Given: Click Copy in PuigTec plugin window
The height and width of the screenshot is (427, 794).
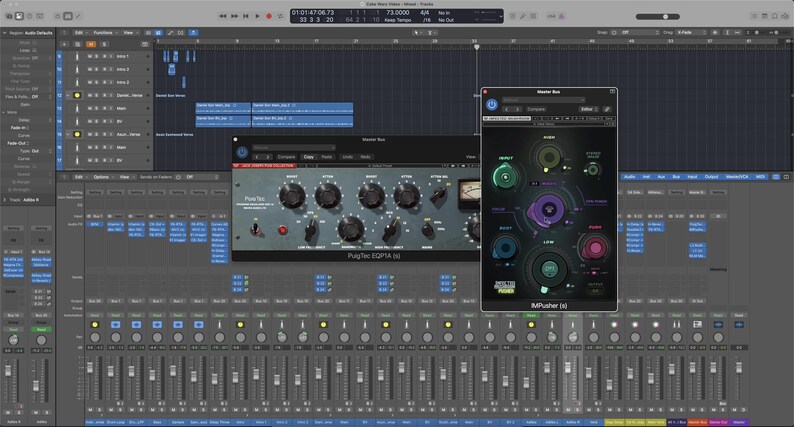Looking at the screenshot, I should [309, 157].
